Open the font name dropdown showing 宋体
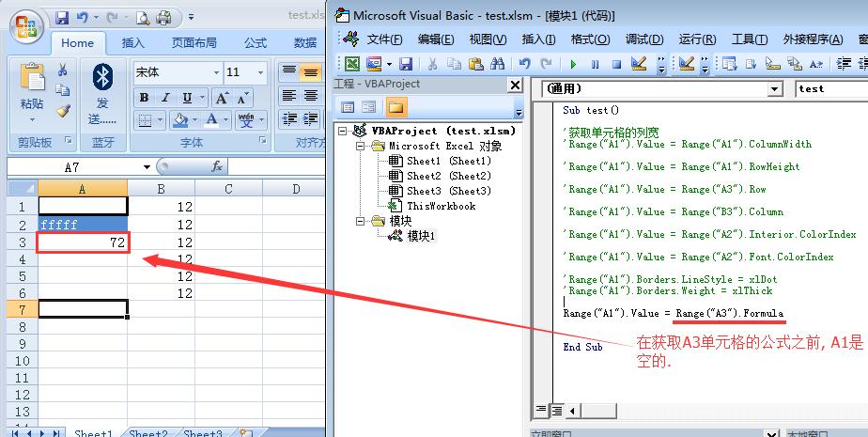The height and width of the screenshot is (437, 868). [x=216, y=72]
